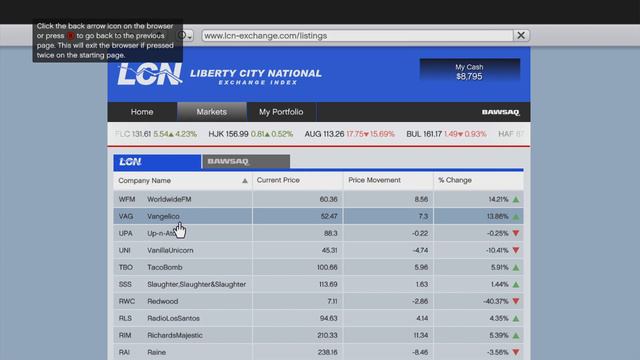Click red down arrow for Up-n-Atom
Viewport: 640px width, 360px height.
point(516,233)
